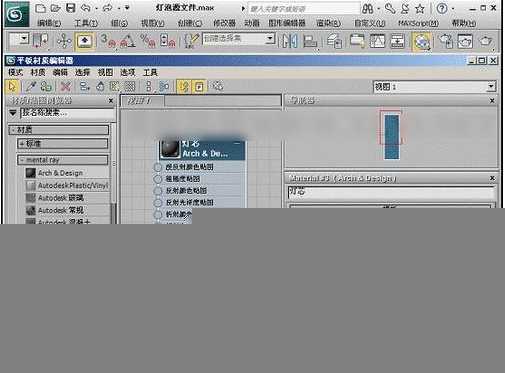Click the diffuse color map input socket
The height and width of the screenshot is (373, 505).
click(158, 167)
